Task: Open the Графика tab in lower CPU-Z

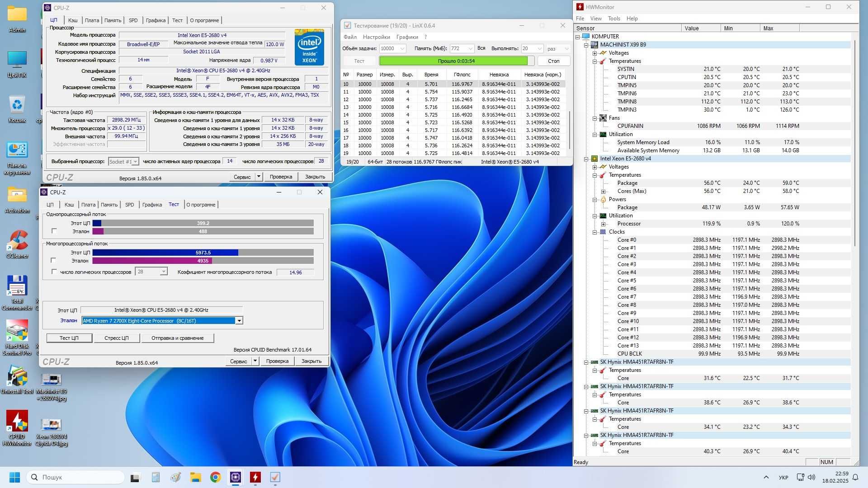Action: [x=152, y=205]
